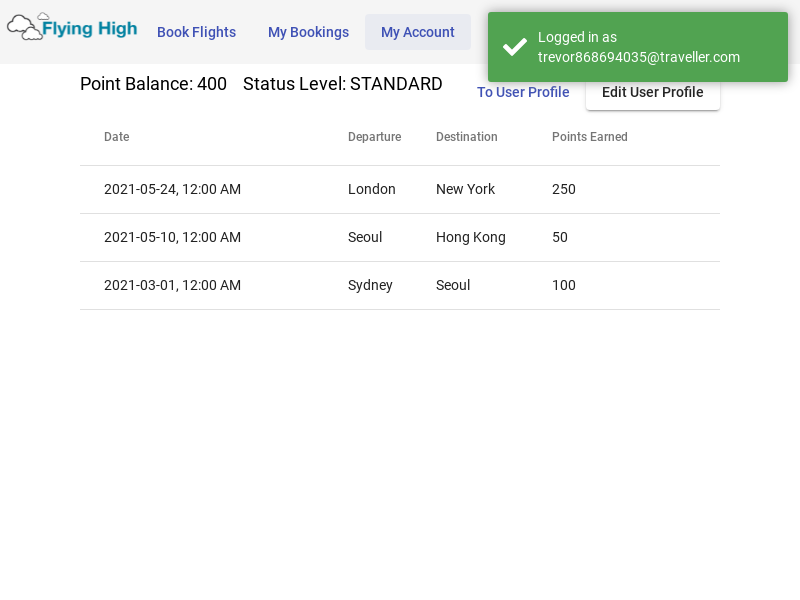Select the 2021-03-01, 12:00 AM date cell
This screenshot has height=600, width=800.
point(172,285)
